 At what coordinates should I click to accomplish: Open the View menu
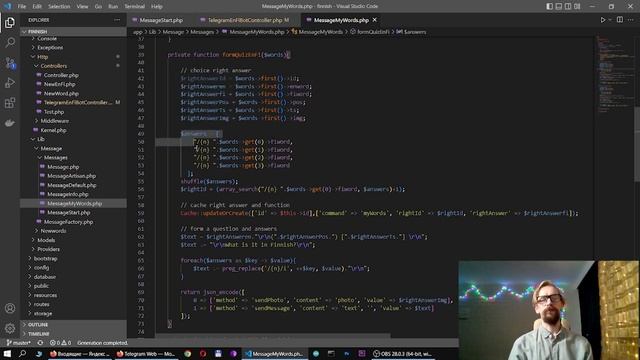[82, 6]
